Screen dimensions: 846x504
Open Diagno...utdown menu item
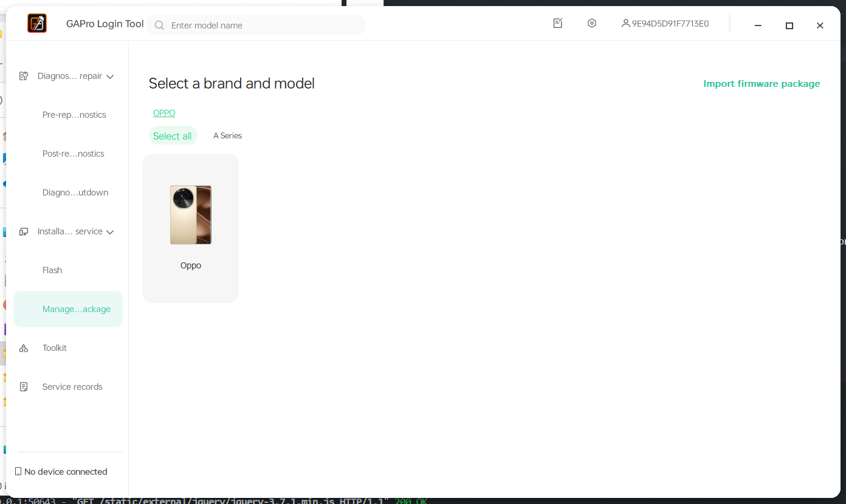pyautogui.click(x=75, y=192)
